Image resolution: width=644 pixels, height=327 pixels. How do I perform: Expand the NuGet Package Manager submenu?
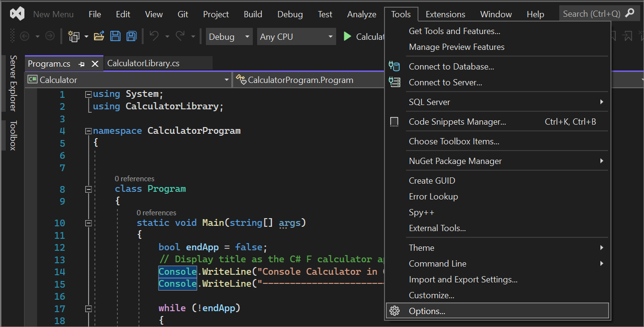(601, 161)
